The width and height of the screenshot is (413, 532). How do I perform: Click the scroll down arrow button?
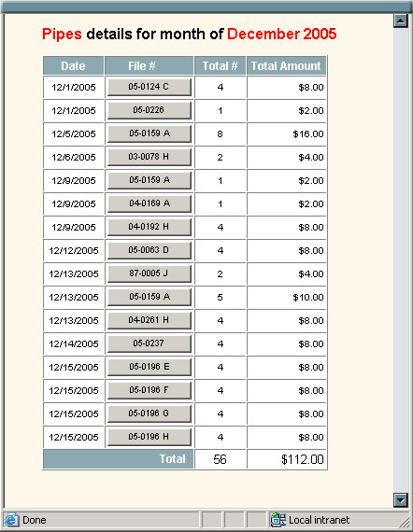pos(401,499)
